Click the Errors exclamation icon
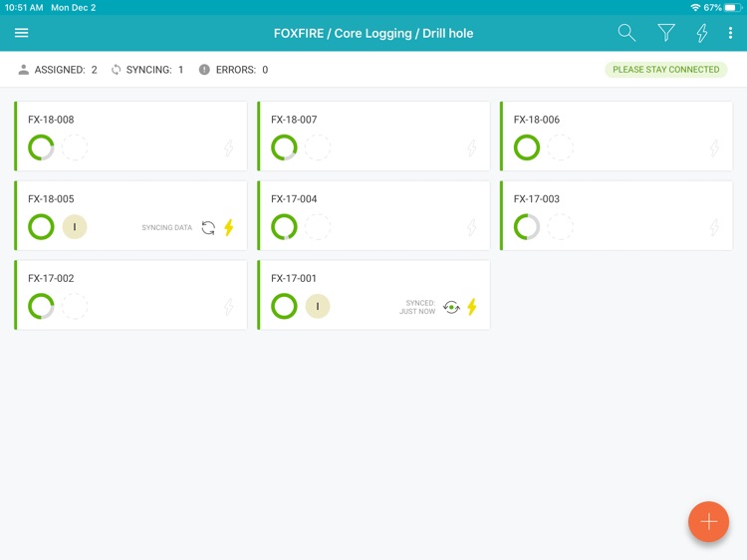This screenshot has height=560, width=747. [204, 70]
